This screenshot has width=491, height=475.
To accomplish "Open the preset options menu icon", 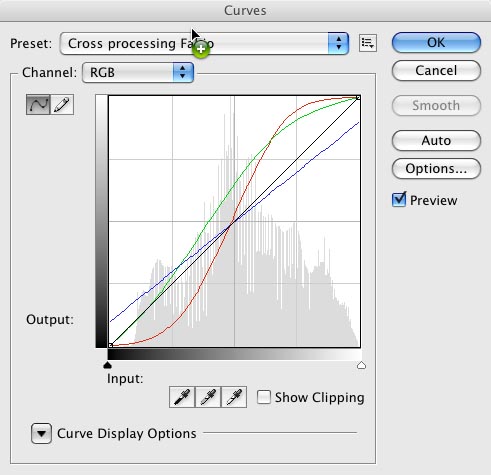I will pos(368,43).
